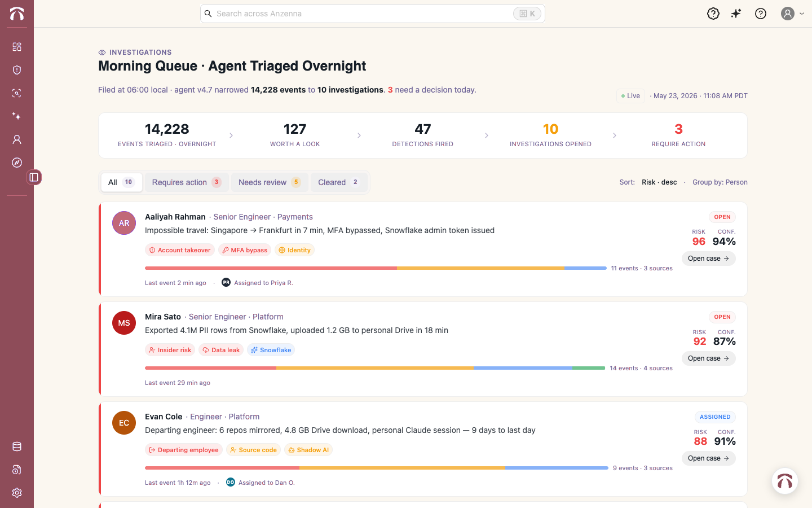Click Evan Cole's event timeline bar

377,468
